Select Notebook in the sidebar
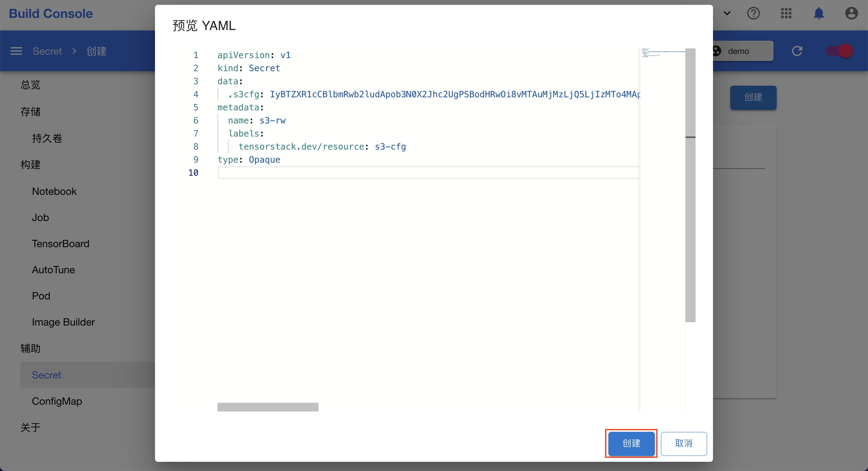This screenshot has height=471, width=868. [54, 191]
